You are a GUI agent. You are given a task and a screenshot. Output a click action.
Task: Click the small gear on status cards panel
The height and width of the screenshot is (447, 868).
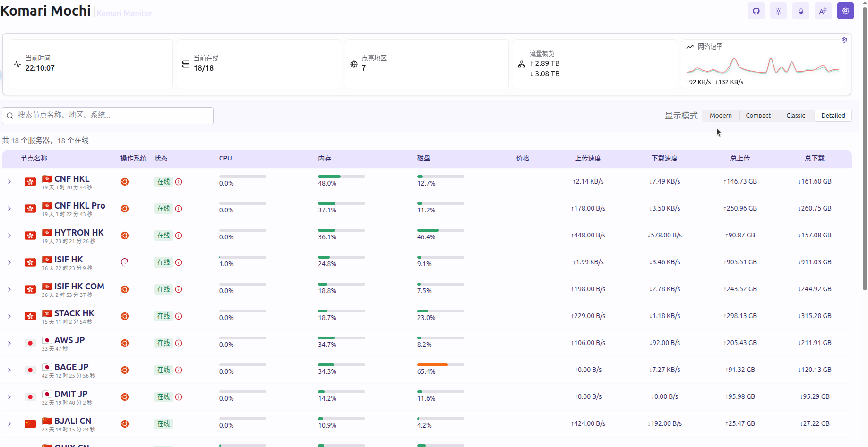(x=844, y=41)
